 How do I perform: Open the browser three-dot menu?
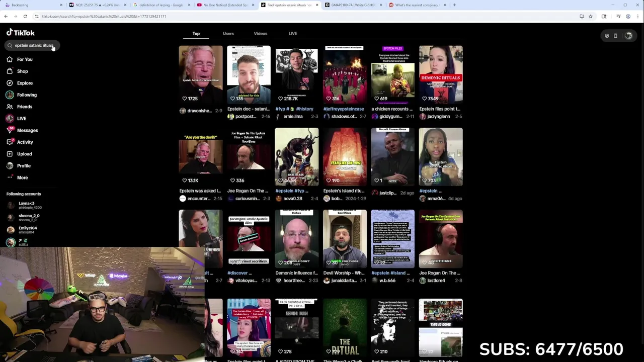637,16
